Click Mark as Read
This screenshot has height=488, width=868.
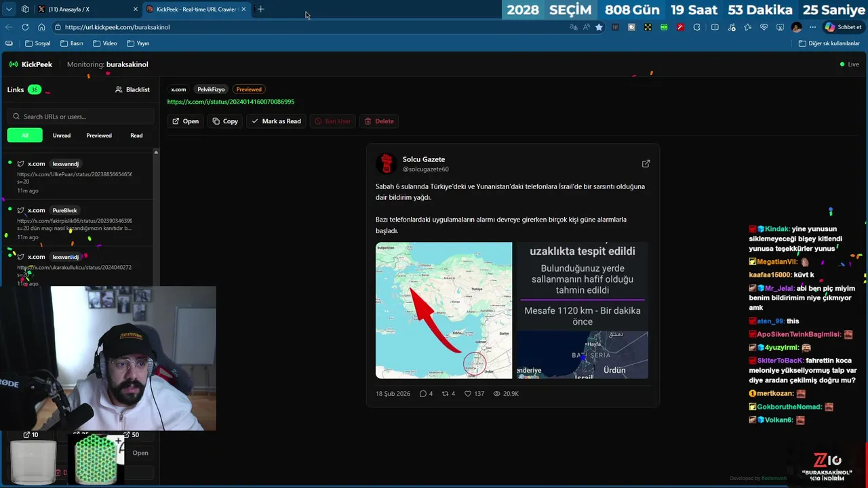coord(276,121)
